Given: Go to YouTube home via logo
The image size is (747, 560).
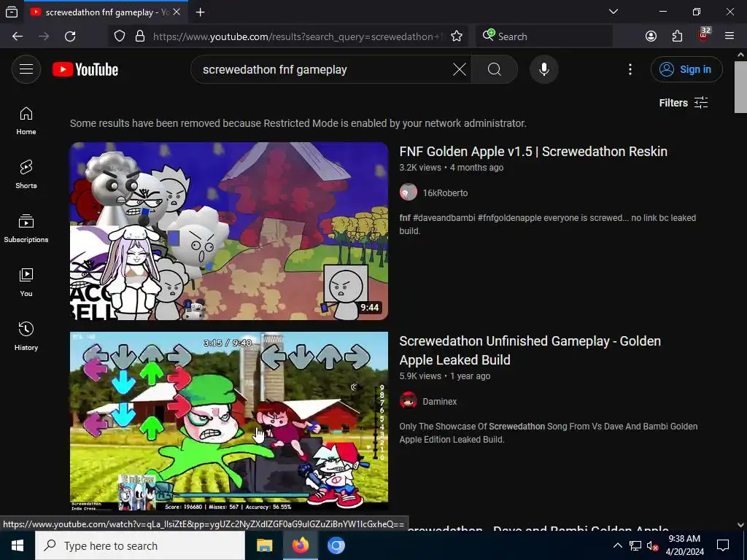Looking at the screenshot, I should [x=85, y=69].
